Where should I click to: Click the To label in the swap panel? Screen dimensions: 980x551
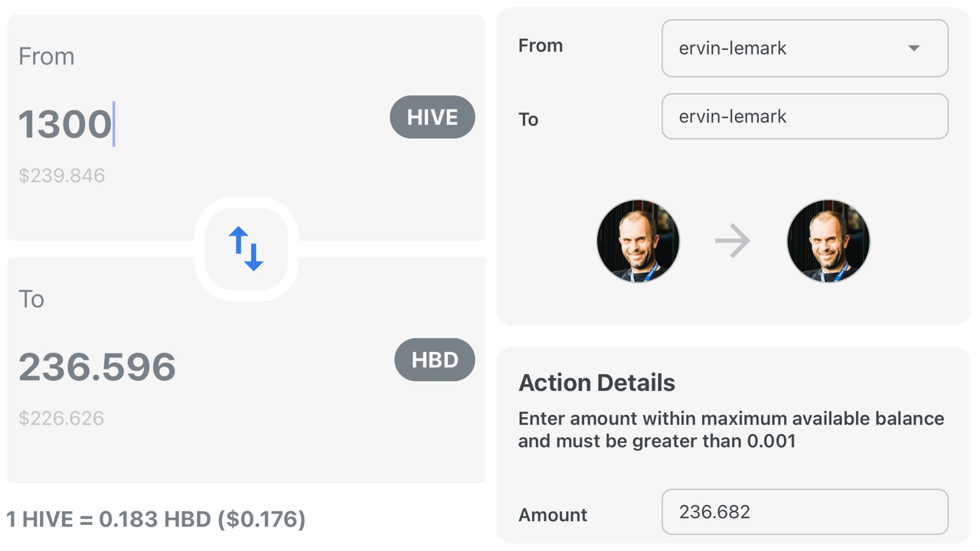(31, 299)
